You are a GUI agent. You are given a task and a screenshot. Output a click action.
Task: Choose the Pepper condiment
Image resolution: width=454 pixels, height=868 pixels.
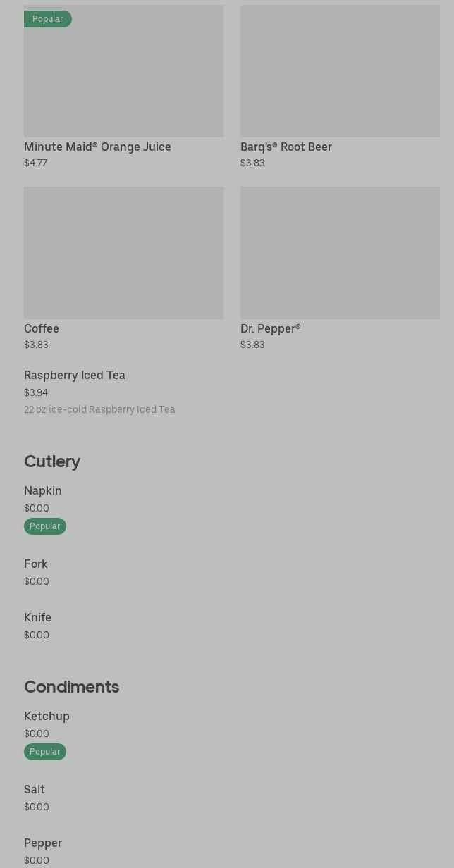coord(43,843)
